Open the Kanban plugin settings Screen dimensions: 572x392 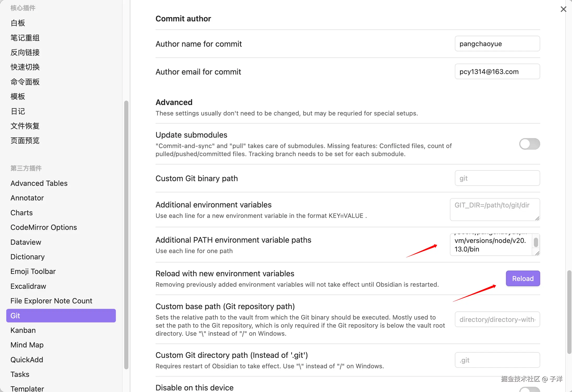tap(23, 330)
